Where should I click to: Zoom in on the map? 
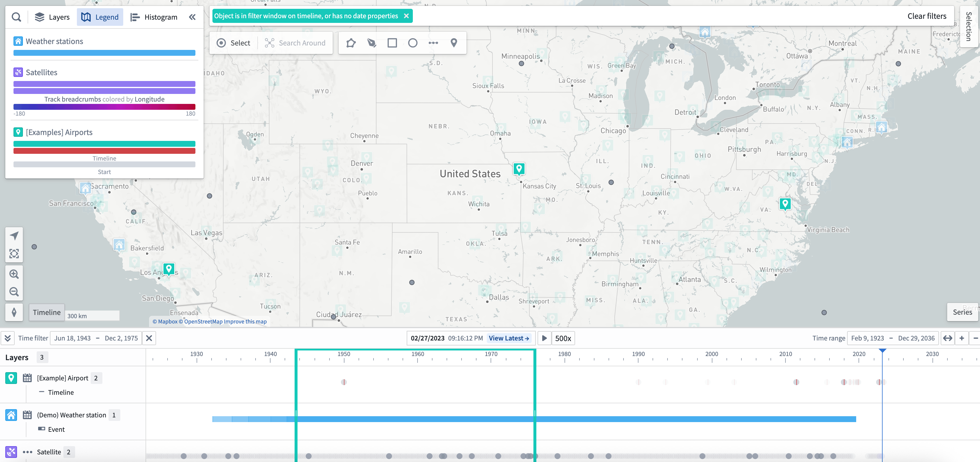(14, 274)
